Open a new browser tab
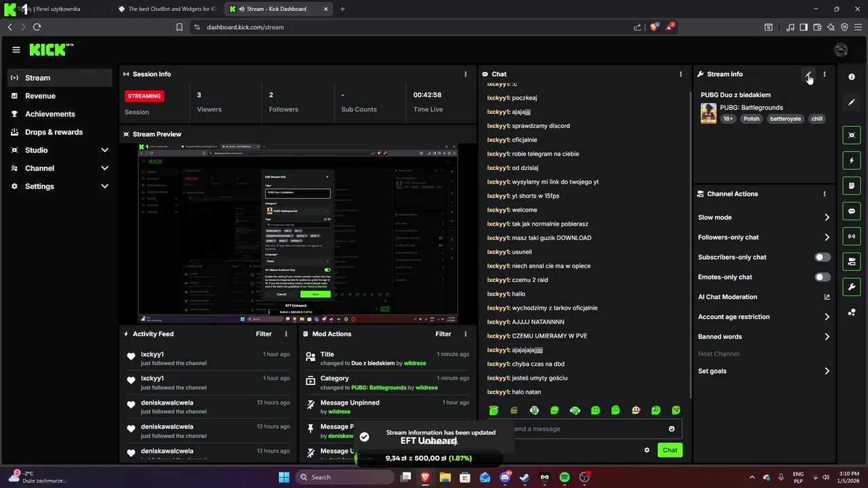This screenshot has width=868, height=488. (342, 9)
